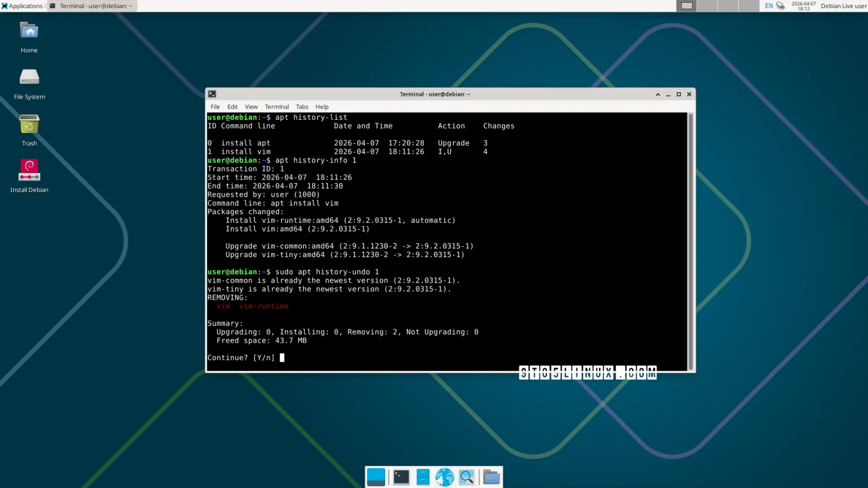Open Application Finder magnifier icon
The image size is (868, 488).
[467, 477]
